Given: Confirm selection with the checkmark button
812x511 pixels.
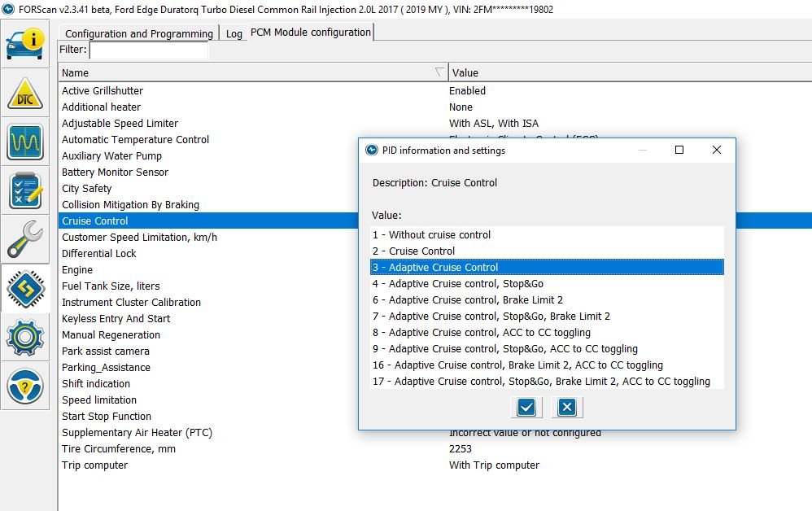Looking at the screenshot, I should point(526,407).
